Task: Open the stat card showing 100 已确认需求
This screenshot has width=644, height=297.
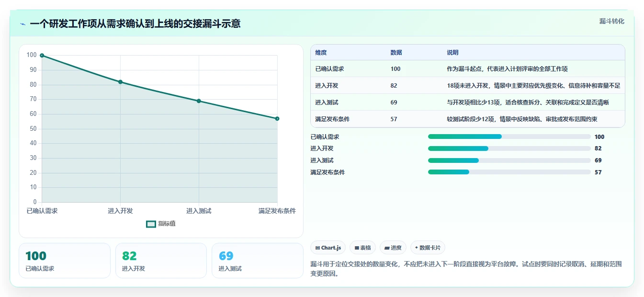Action: [x=65, y=261]
